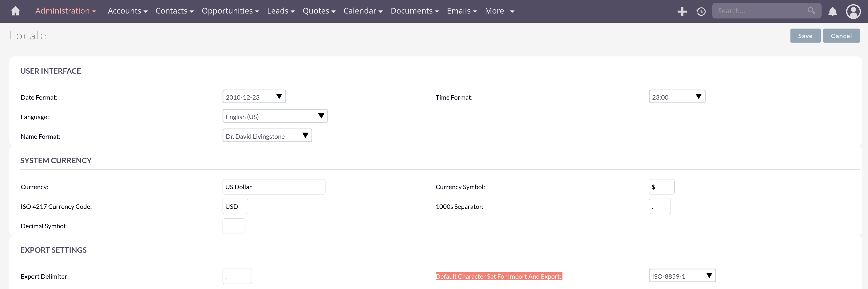The height and width of the screenshot is (289, 868).
Task: Open the Time Format dropdown
Action: coord(677,97)
